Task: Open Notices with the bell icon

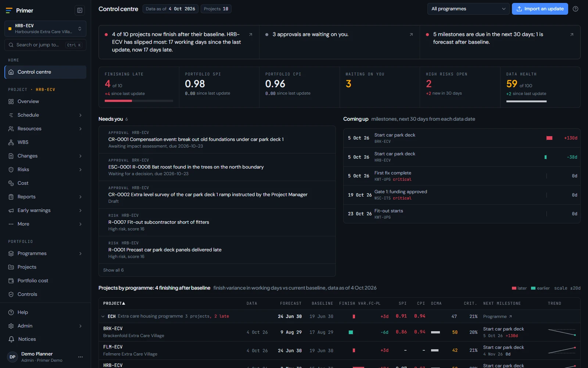Action: coord(45,339)
